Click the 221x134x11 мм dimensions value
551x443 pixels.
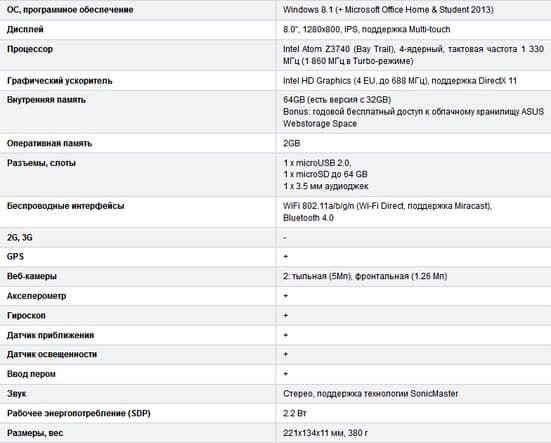pyautogui.click(x=325, y=433)
